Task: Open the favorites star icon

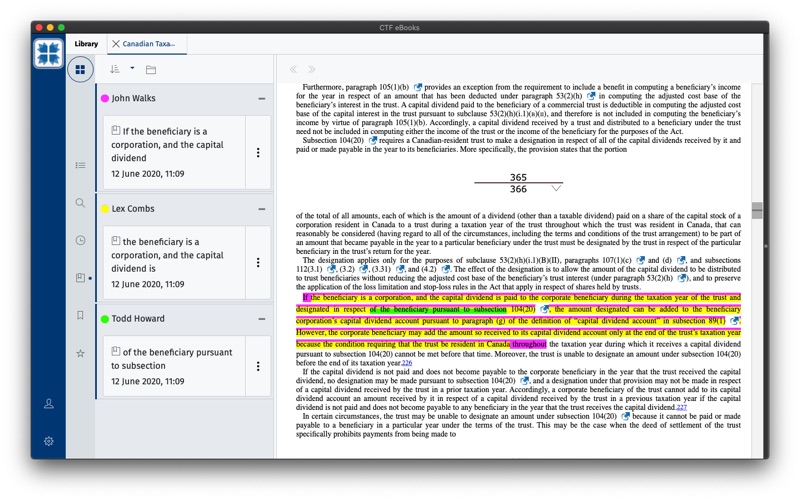Action: click(80, 353)
